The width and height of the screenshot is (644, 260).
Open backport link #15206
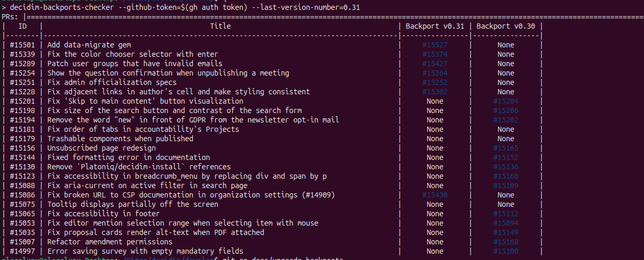[505, 110]
